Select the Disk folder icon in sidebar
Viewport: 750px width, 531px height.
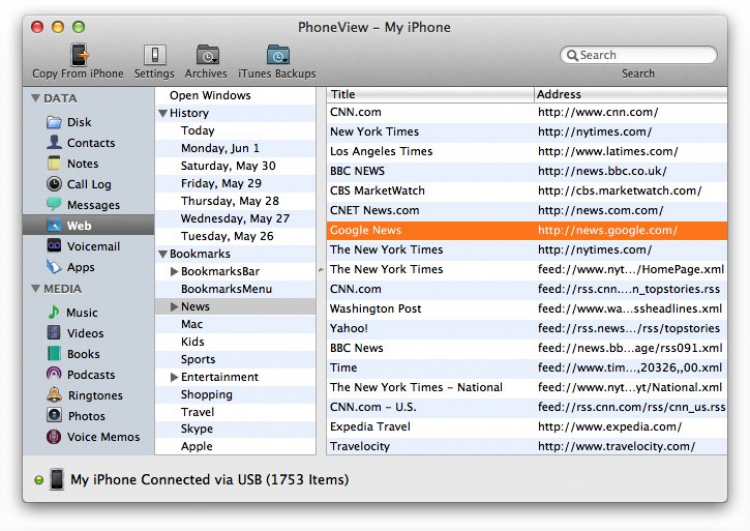point(54,122)
